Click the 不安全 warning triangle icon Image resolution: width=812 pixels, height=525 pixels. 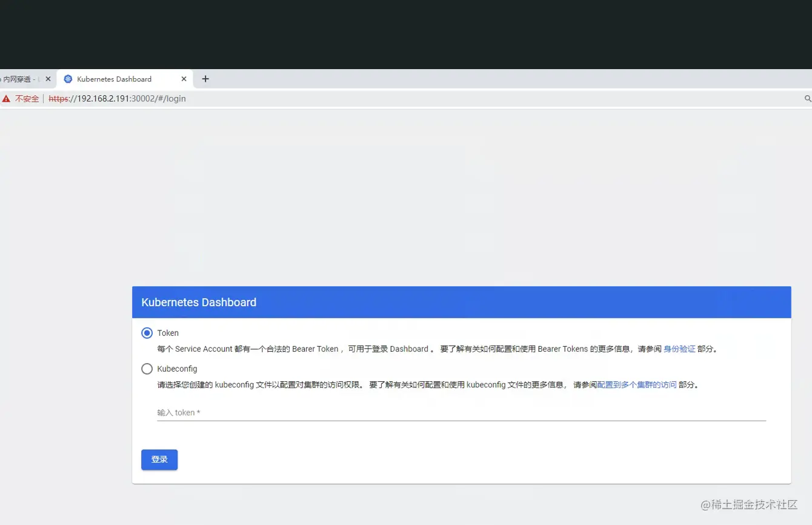pyautogui.click(x=6, y=98)
